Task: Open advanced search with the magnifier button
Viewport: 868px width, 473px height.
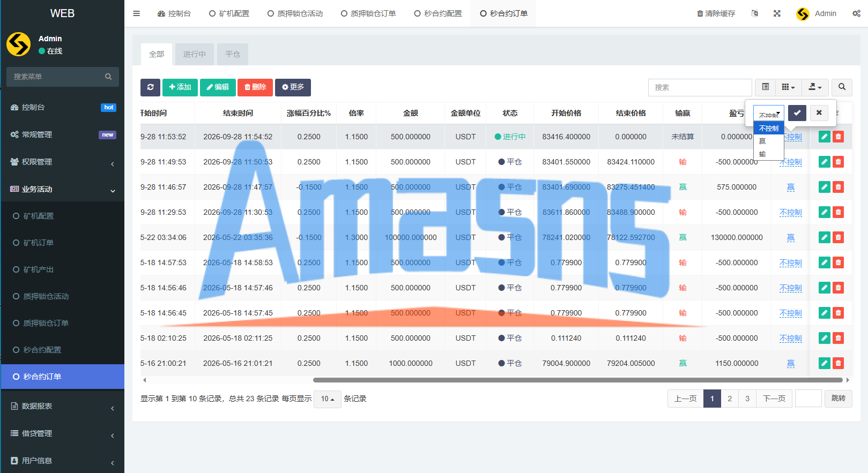Action: [842, 87]
